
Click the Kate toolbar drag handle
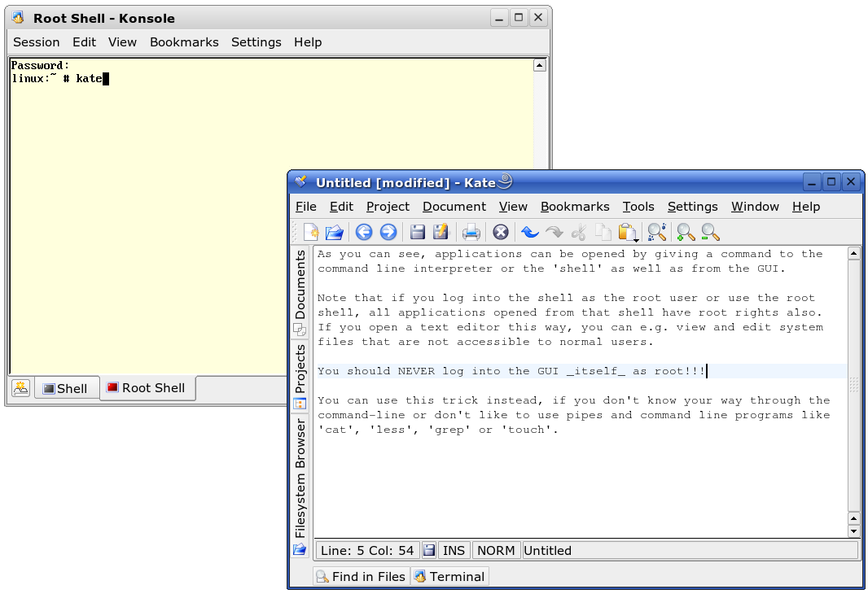(295, 232)
